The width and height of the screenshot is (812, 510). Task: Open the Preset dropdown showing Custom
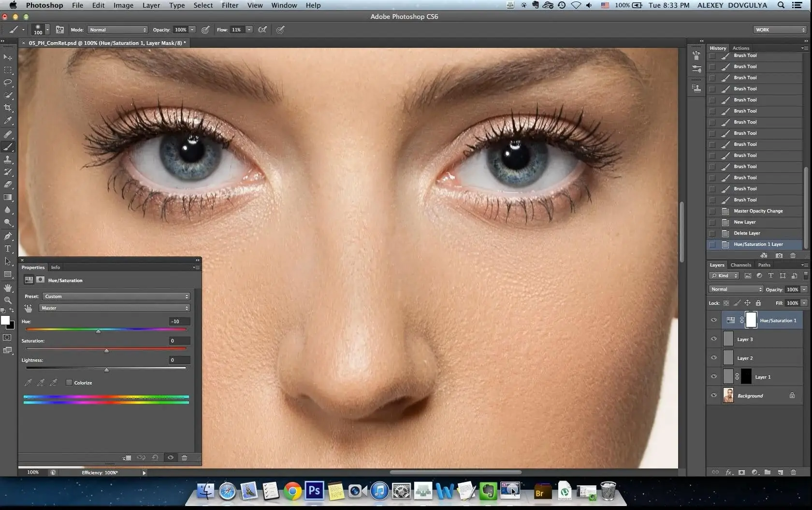115,296
